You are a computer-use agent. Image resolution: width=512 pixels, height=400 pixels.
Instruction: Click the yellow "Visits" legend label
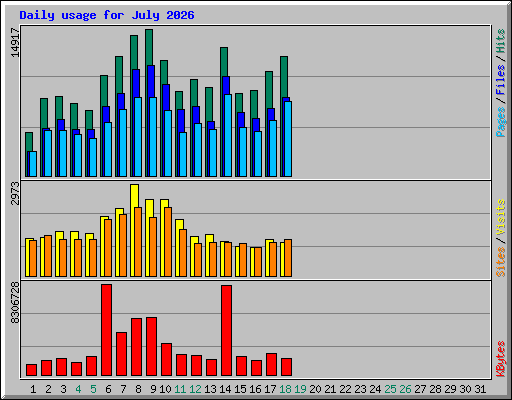501,218
